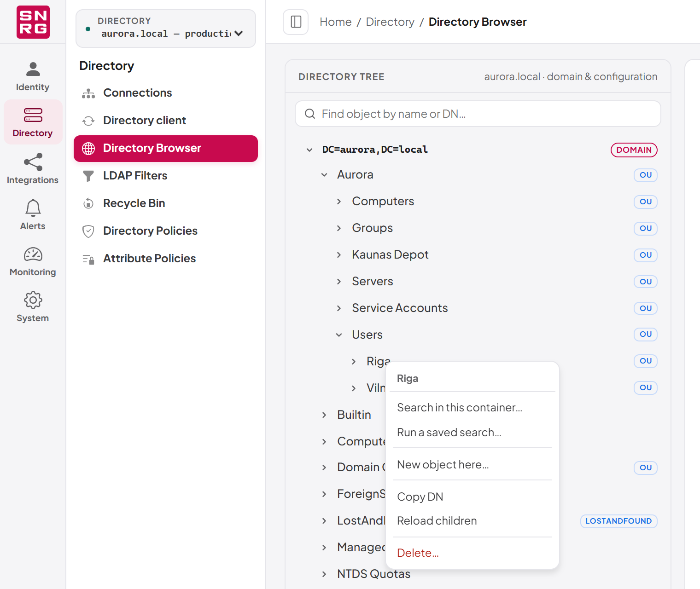700x589 pixels.
Task: Expand the Builtin container
Action: coord(324,415)
